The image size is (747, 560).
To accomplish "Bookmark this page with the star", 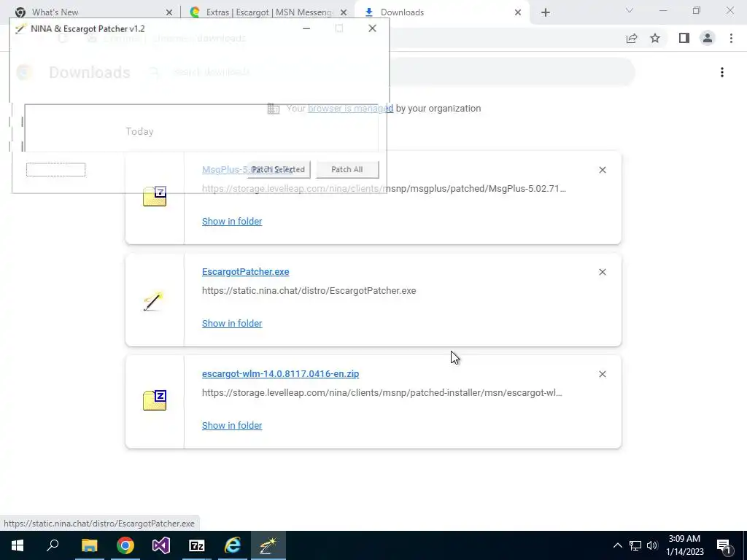I will (655, 38).
